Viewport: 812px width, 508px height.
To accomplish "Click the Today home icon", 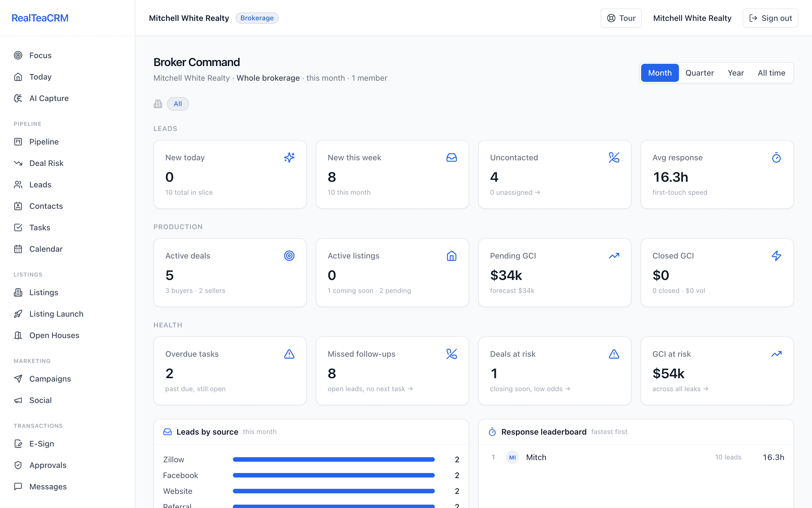I will coord(18,77).
